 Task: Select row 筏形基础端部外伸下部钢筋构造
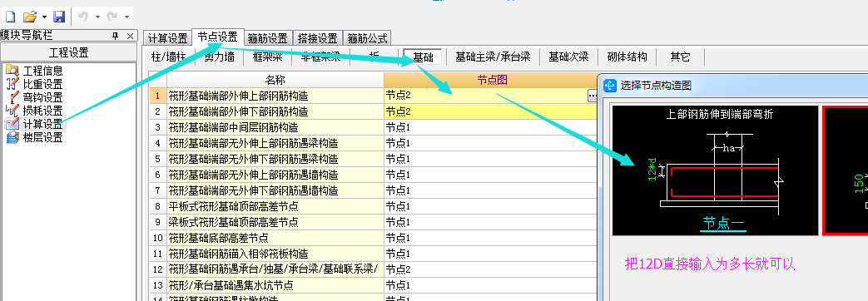(275, 111)
